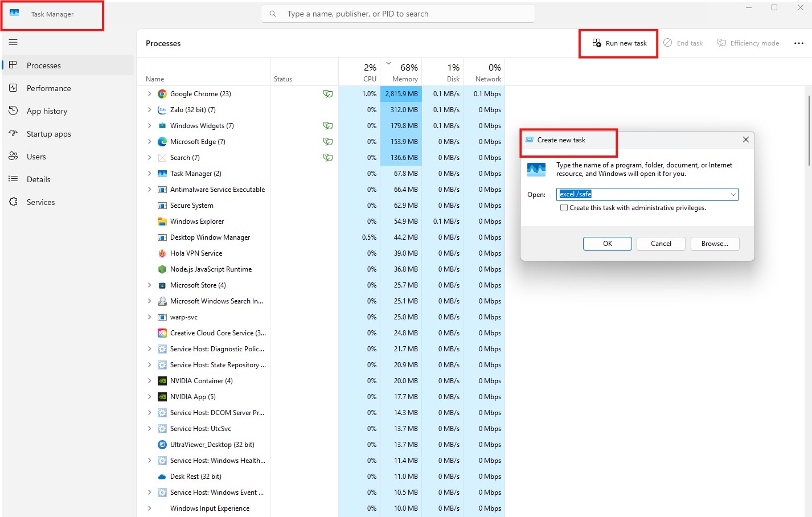Screen dimensions: 812x517
Task: Click the Node.js JavaScript Runtime icon
Action: [162, 269]
